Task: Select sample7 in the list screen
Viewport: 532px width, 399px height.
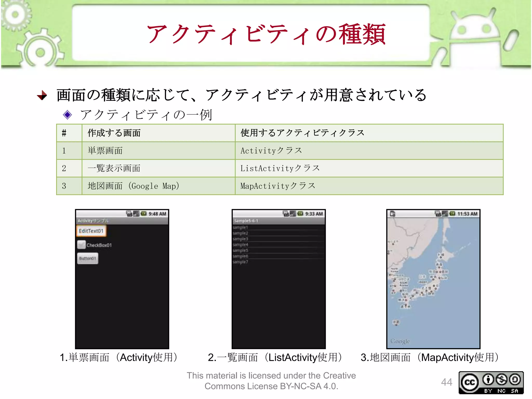Action: click(278, 262)
